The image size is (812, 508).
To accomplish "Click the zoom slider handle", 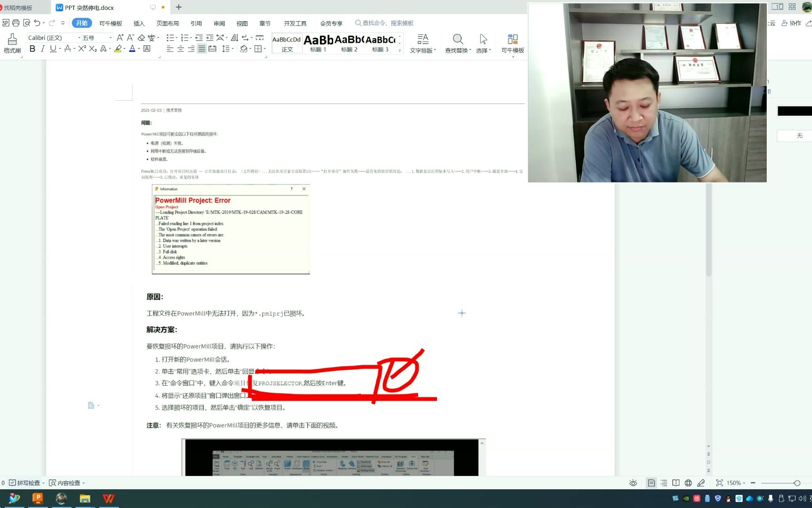I will pos(796,483).
